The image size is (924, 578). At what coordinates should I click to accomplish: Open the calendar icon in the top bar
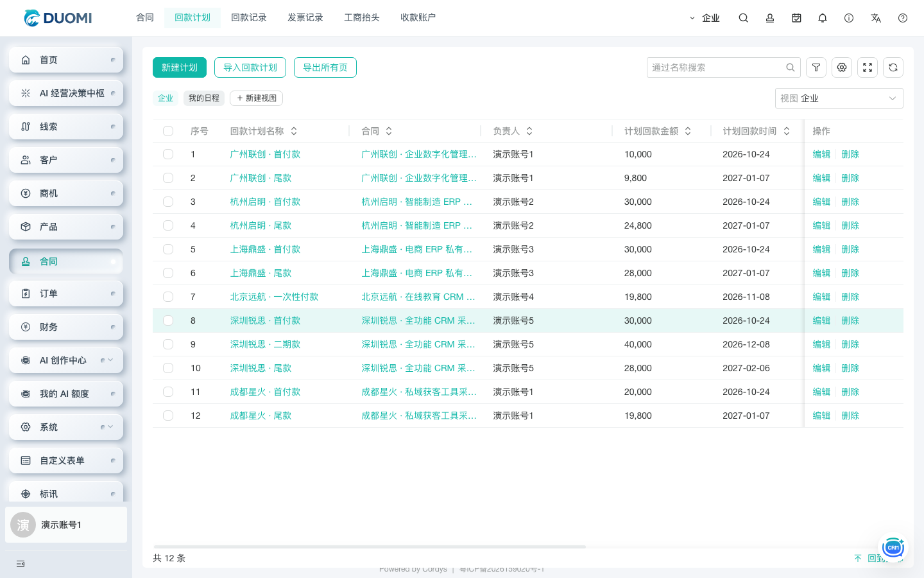(796, 18)
